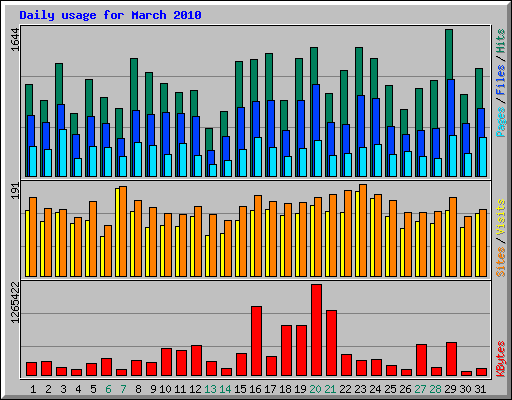Screen dimensions: 512x400
Task: Select the red KBytes bar for day 18
Action: (286, 350)
